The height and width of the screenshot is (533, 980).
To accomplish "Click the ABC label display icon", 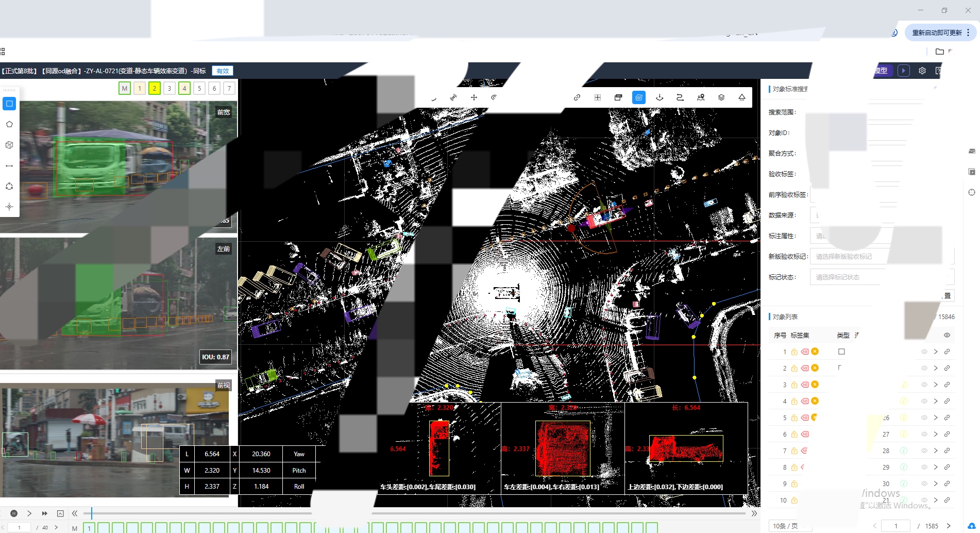I will click(618, 97).
